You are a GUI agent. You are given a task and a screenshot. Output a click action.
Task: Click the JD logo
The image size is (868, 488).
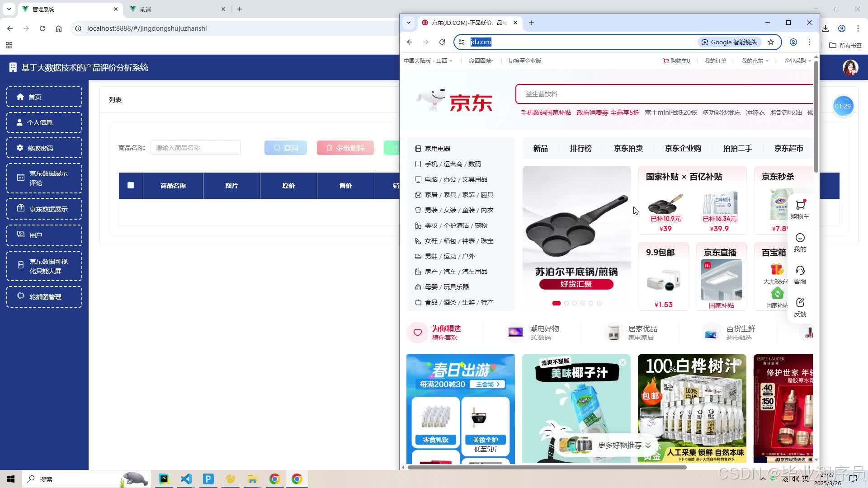tap(454, 100)
